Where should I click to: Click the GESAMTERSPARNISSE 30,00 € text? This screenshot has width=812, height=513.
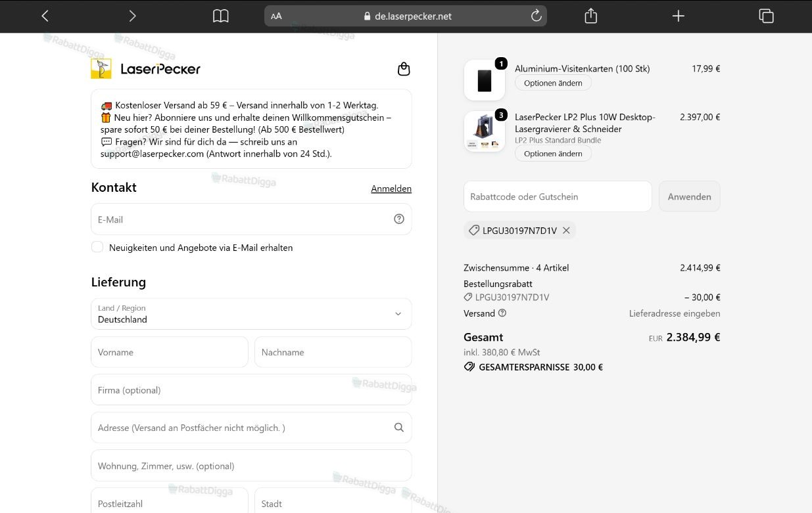coord(533,367)
